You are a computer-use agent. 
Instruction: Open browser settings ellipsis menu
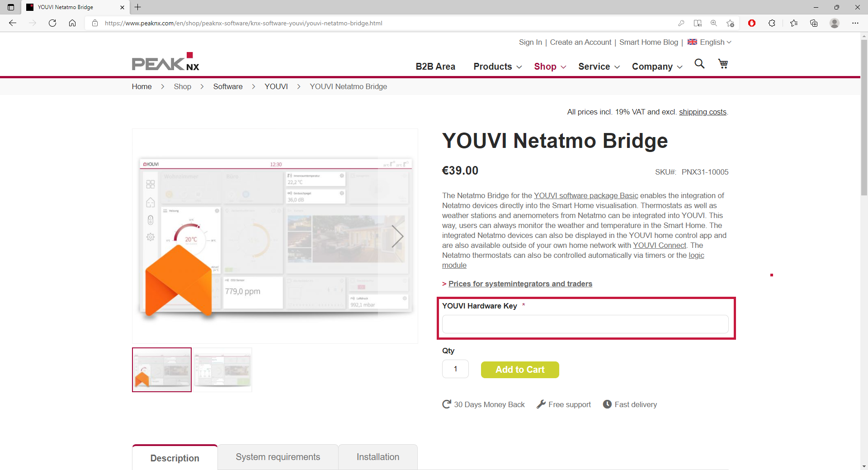click(855, 23)
